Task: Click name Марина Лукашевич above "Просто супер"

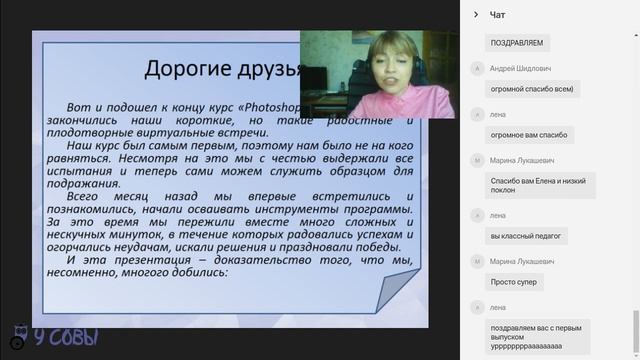Action: click(x=522, y=262)
